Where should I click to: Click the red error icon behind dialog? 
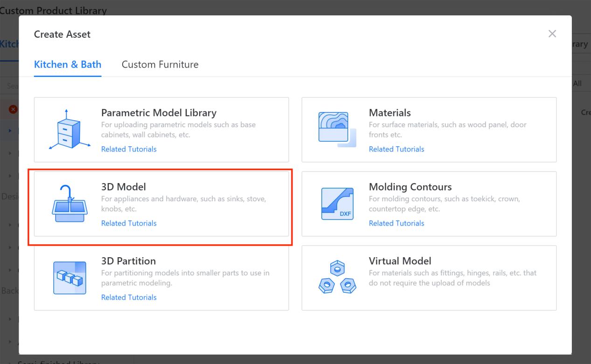[x=13, y=109]
